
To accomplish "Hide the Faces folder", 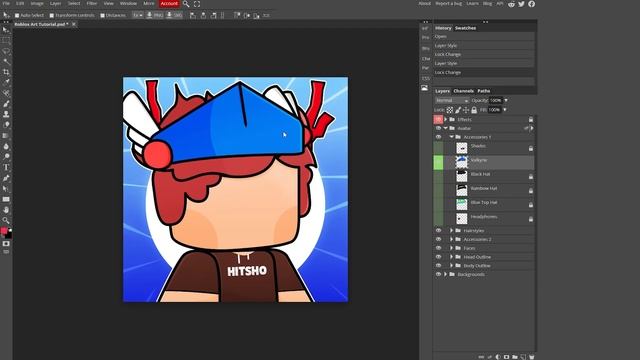I will point(438,248).
